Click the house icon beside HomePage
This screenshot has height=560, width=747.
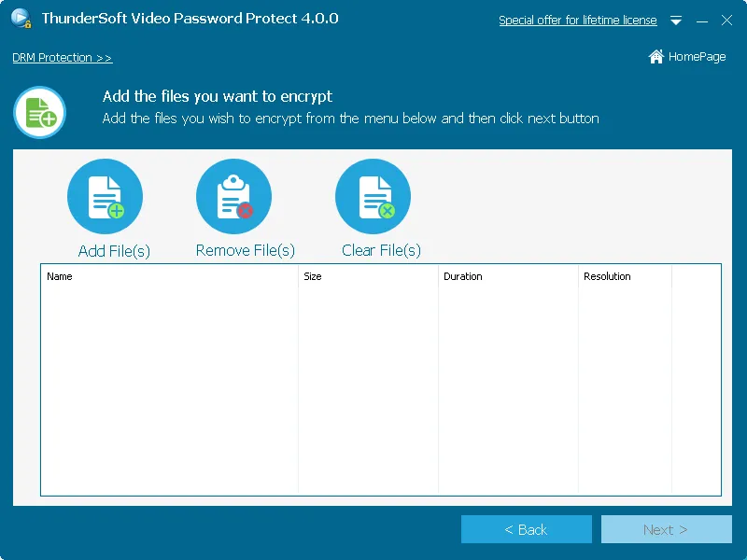point(656,57)
